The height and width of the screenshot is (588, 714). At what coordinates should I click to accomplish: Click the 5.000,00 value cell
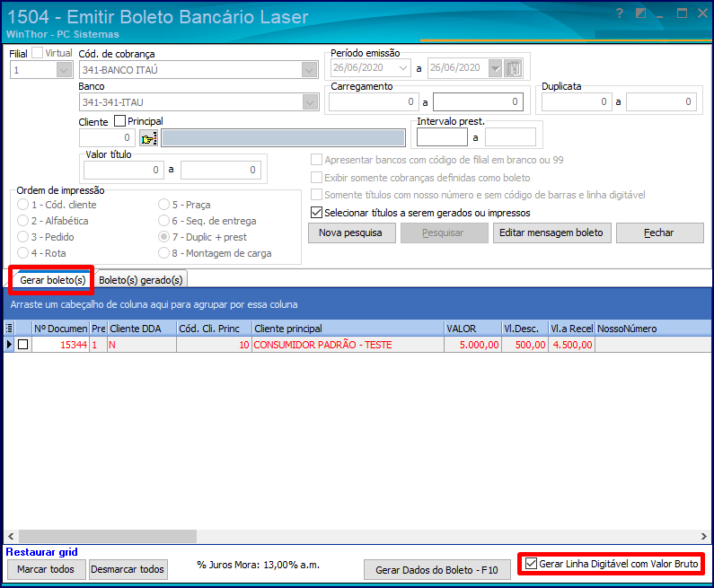click(473, 345)
